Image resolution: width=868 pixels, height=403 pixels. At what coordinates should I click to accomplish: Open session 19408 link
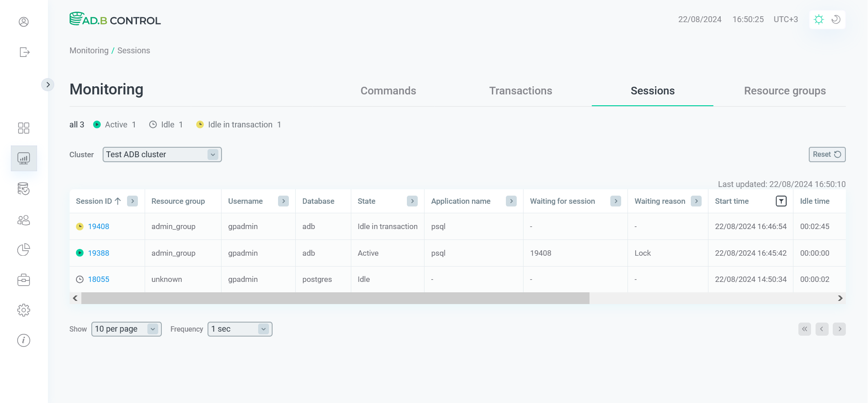(x=99, y=226)
